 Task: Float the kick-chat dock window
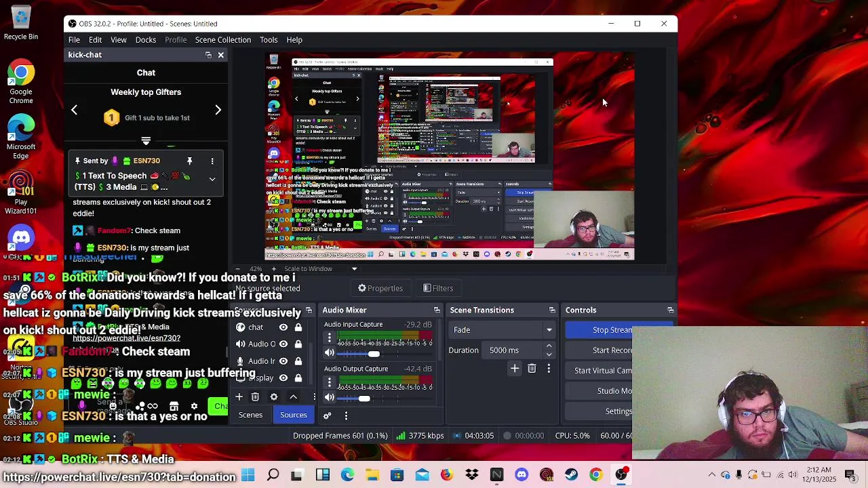208,55
